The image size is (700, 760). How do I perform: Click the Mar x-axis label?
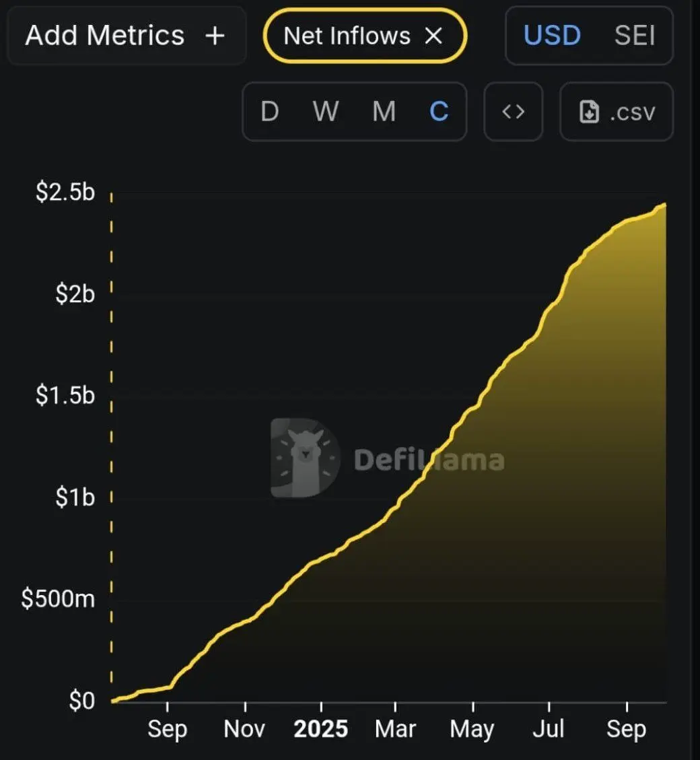coord(395,730)
